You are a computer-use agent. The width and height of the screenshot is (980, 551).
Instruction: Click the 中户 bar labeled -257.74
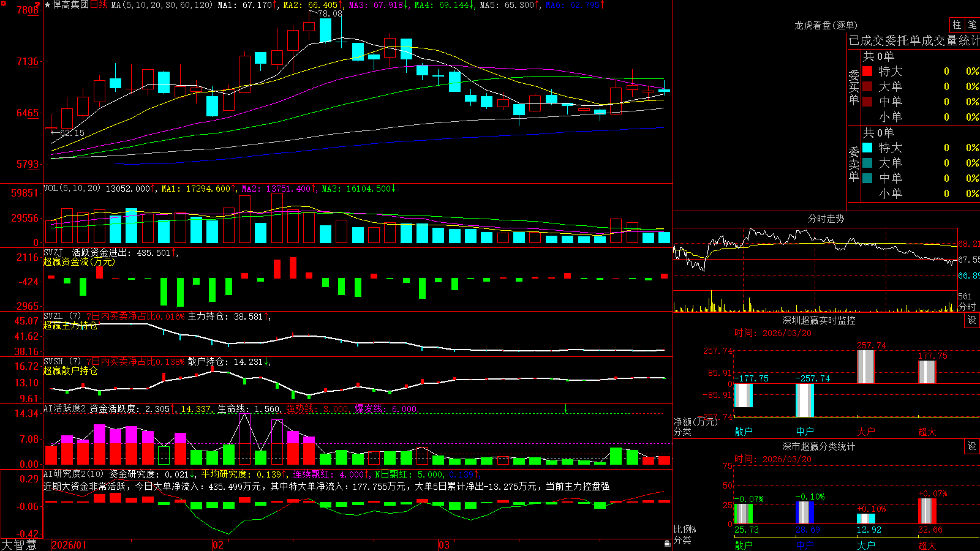805,400
